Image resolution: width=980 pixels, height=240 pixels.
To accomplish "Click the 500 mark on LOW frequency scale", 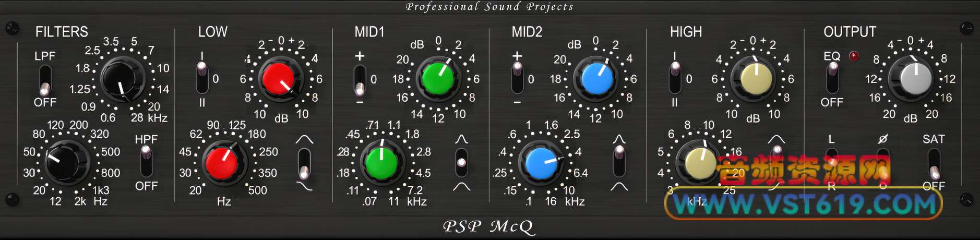I will pos(257,190).
